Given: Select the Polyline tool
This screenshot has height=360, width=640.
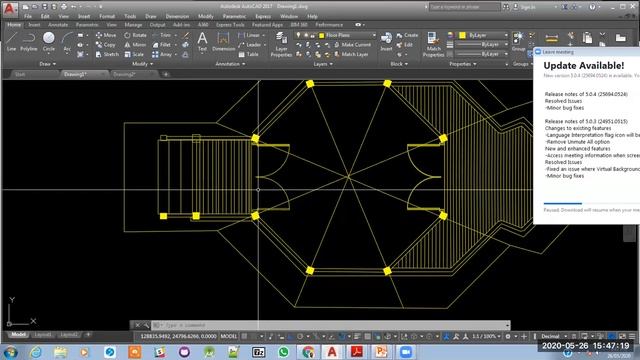Looking at the screenshot, I should coord(29,41).
